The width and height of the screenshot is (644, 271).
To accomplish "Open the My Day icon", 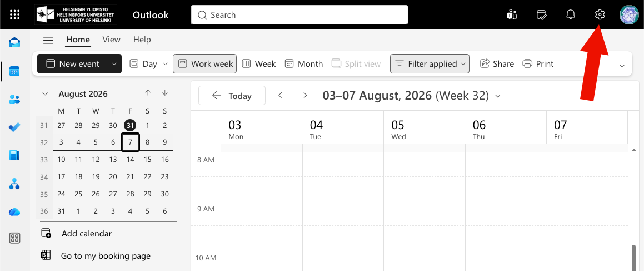I will pos(541,15).
